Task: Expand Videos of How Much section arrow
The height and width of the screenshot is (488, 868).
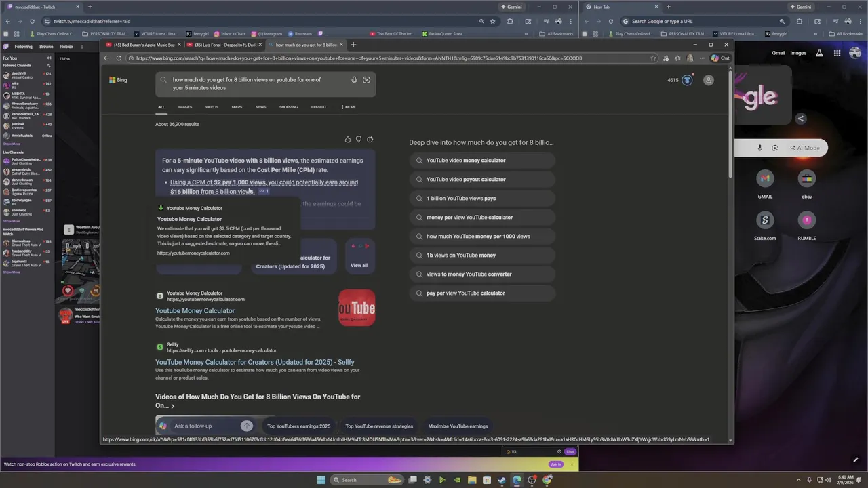Action: pyautogui.click(x=172, y=406)
